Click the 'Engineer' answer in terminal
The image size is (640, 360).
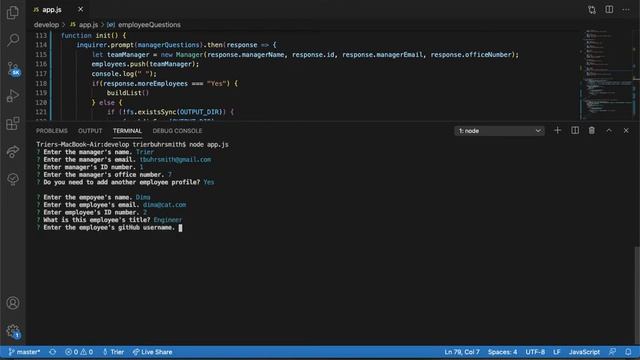click(168, 220)
